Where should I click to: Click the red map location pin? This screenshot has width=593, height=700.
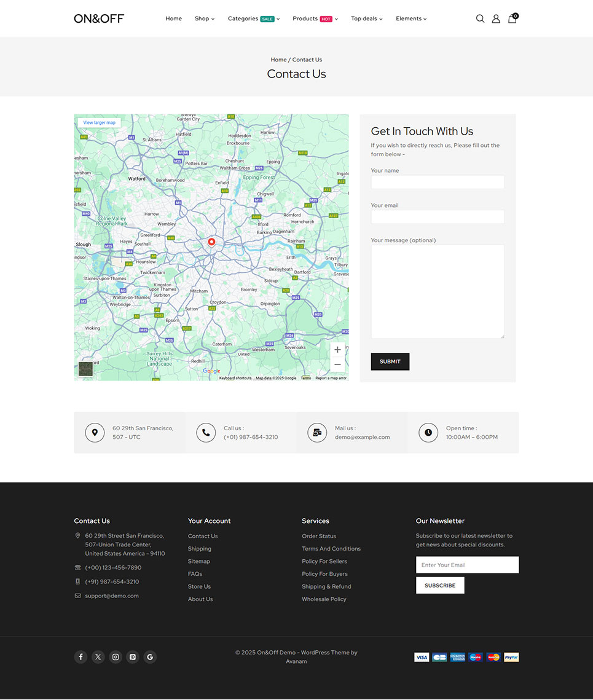point(211,242)
